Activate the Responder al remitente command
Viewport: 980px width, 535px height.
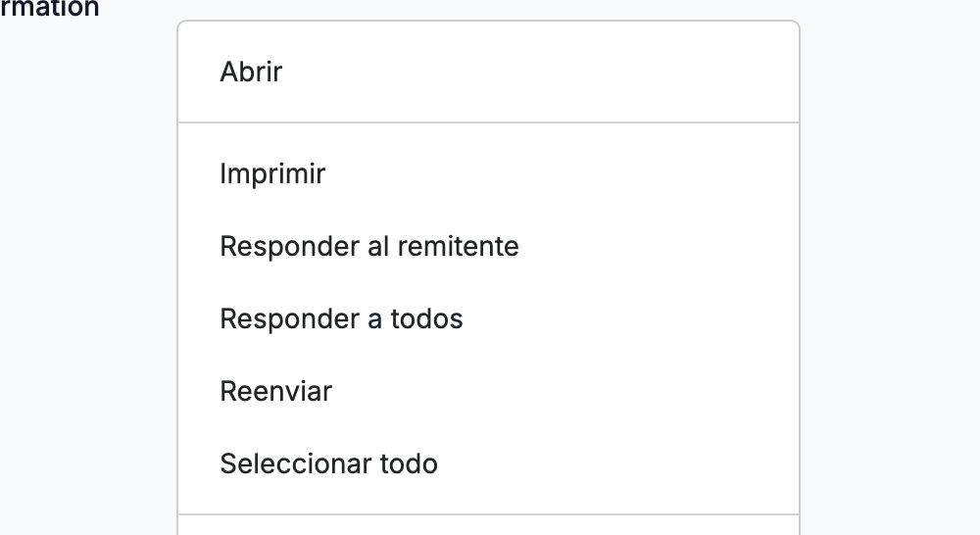coord(488,246)
